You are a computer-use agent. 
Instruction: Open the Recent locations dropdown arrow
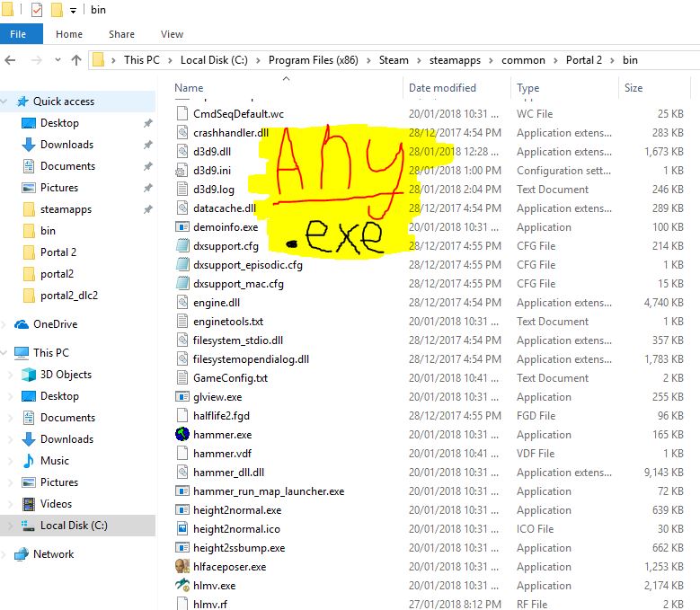click(58, 60)
